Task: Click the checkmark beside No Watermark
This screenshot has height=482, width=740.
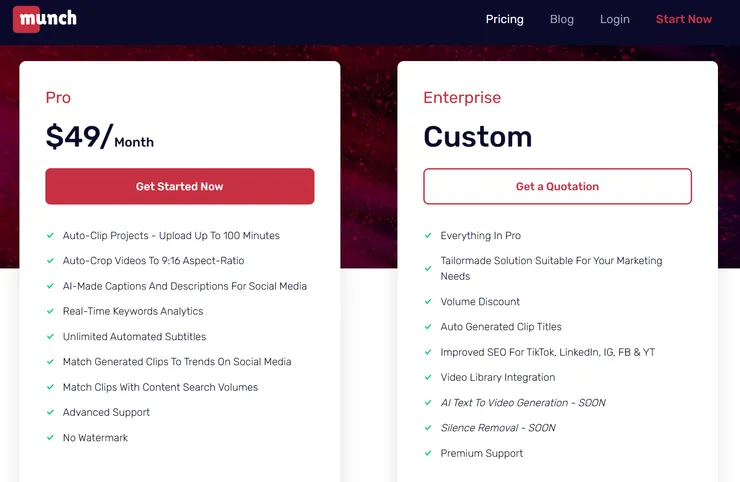Action: [x=50, y=437]
